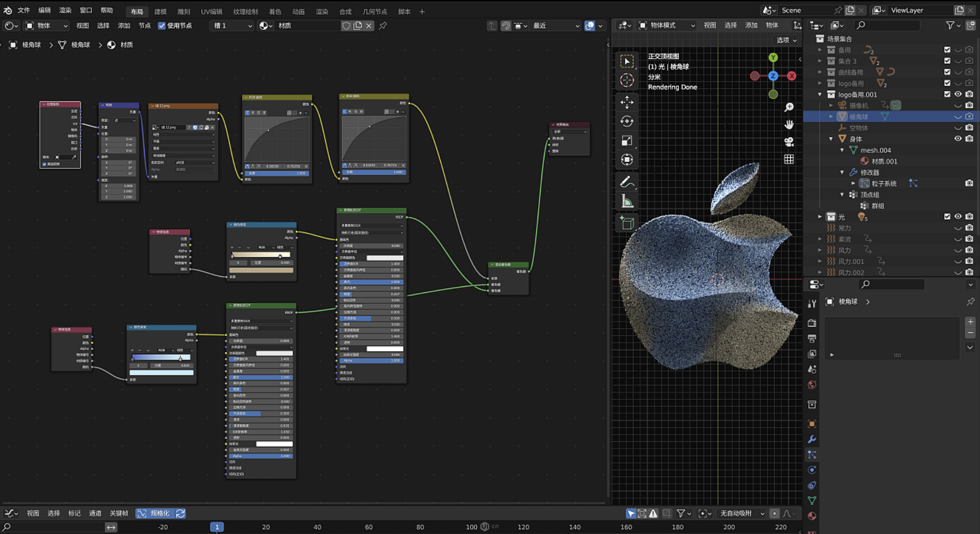Uncheck the 集合 3 collection checkbox
This screenshot has width=980, height=534.
[x=947, y=61]
